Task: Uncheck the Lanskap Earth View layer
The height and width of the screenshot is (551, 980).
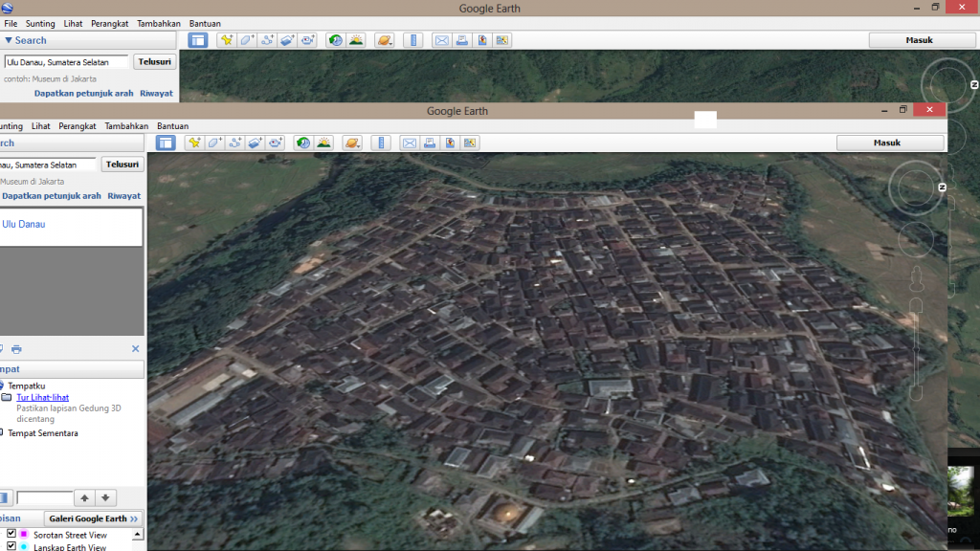Action: pyautogui.click(x=11, y=547)
